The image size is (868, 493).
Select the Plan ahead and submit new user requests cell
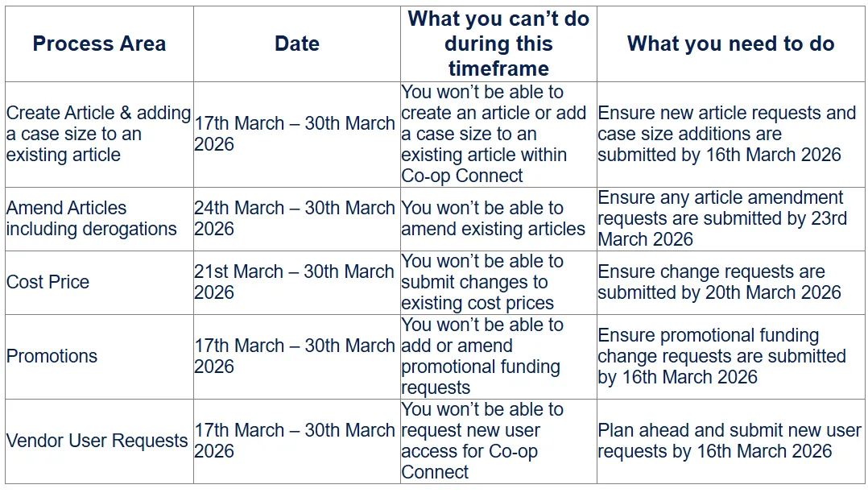pyautogui.click(x=731, y=441)
